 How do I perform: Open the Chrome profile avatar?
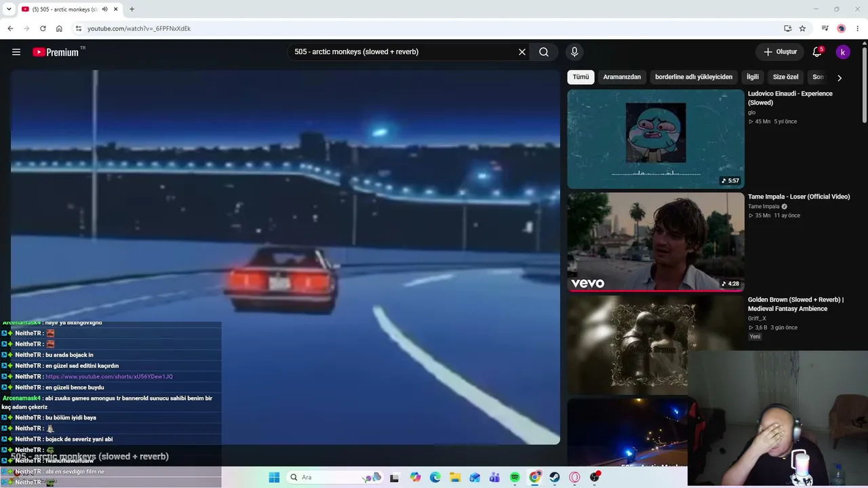tap(842, 28)
